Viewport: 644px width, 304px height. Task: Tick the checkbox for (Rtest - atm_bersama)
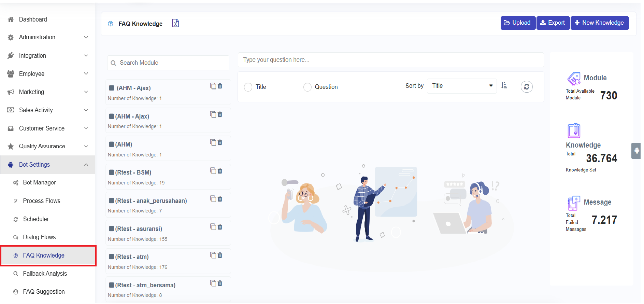click(112, 285)
